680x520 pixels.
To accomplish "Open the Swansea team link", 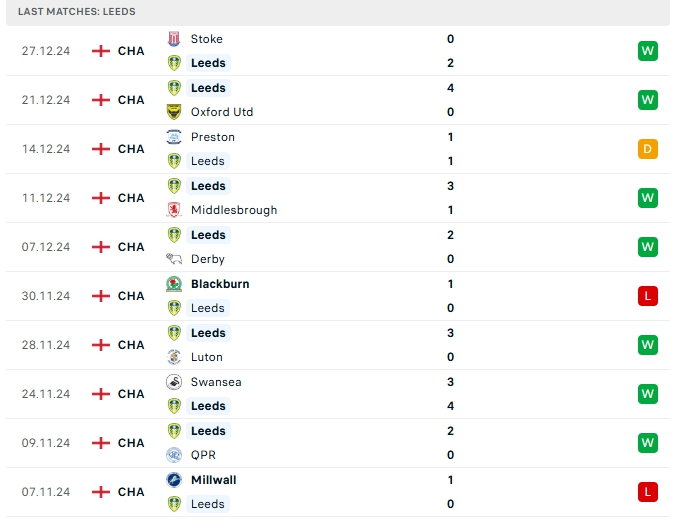I will [x=215, y=382].
